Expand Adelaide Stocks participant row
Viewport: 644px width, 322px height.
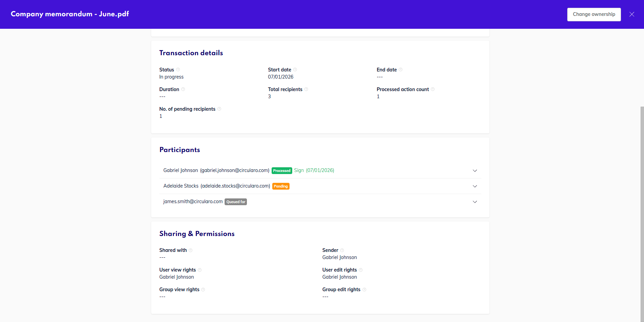pos(475,186)
